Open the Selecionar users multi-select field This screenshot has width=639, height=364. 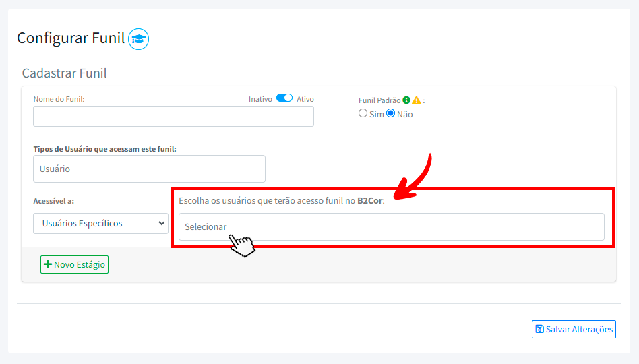(x=391, y=227)
